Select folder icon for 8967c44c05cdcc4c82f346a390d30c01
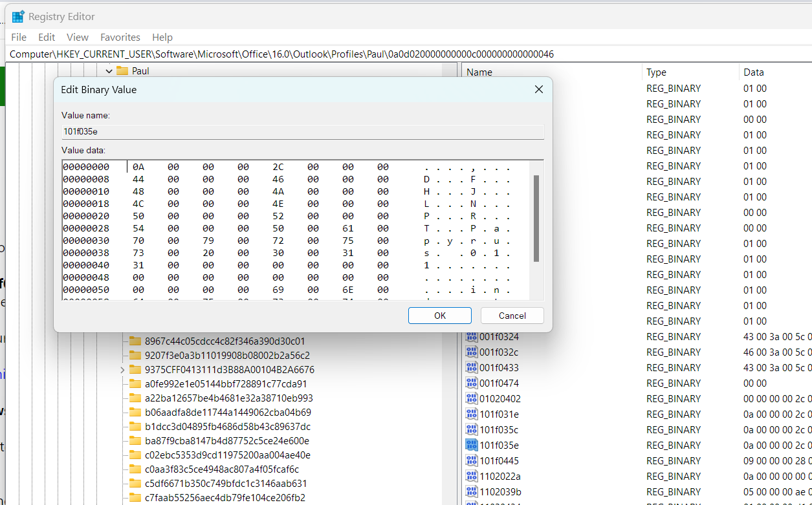Image resolution: width=812 pixels, height=505 pixels. pos(135,341)
